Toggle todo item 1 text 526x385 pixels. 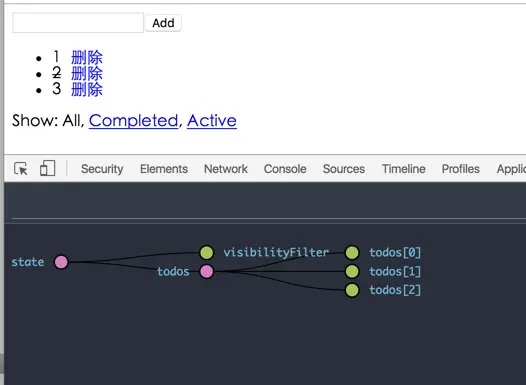56,57
